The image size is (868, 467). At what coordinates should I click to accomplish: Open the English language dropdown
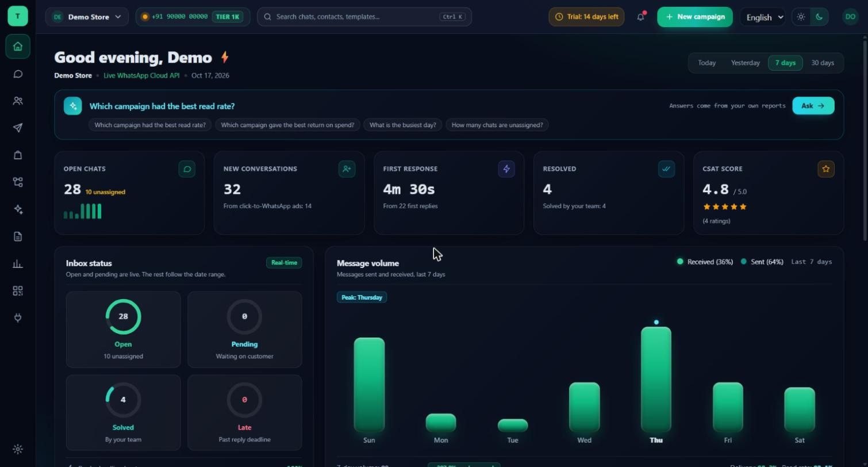point(763,17)
